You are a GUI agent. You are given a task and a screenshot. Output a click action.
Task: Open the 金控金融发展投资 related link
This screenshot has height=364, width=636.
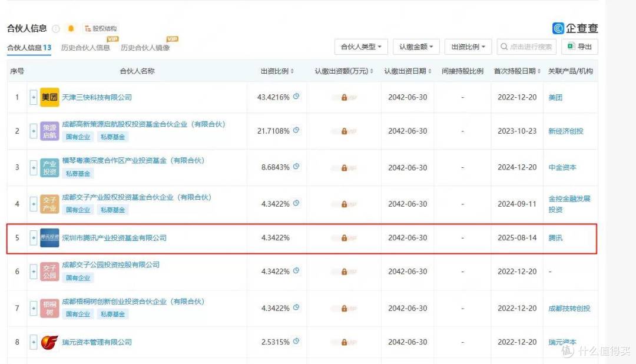coord(569,204)
